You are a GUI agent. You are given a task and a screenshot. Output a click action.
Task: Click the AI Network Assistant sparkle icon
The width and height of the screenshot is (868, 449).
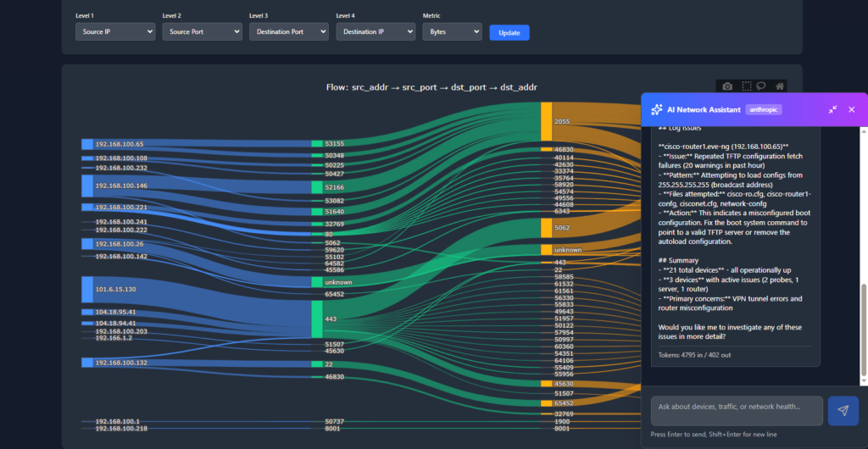[656, 109]
